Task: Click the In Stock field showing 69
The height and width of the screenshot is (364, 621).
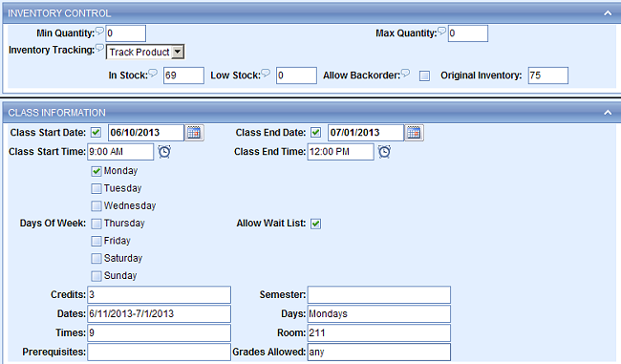Action: pyautogui.click(x=183, y=75)
